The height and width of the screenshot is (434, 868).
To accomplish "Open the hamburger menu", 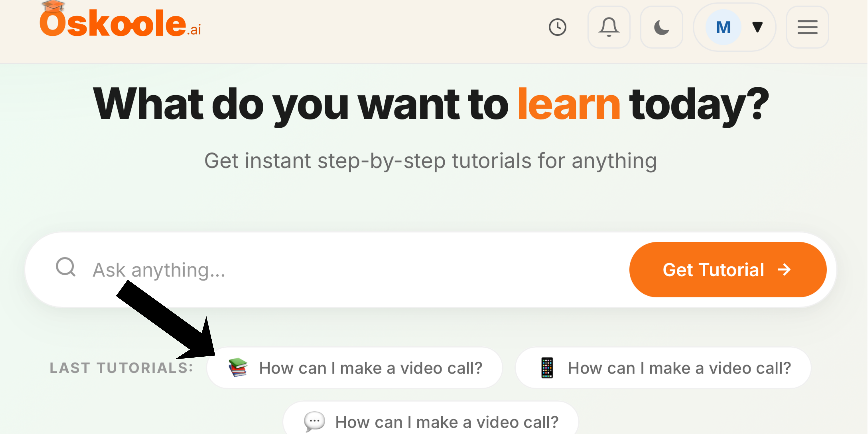I will (x=807, y=27).
